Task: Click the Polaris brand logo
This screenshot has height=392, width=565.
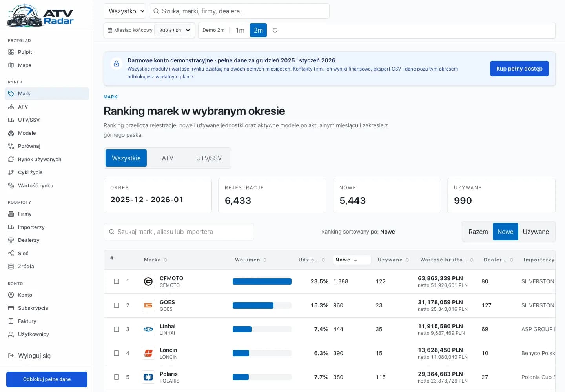Action: coord(148,377)
